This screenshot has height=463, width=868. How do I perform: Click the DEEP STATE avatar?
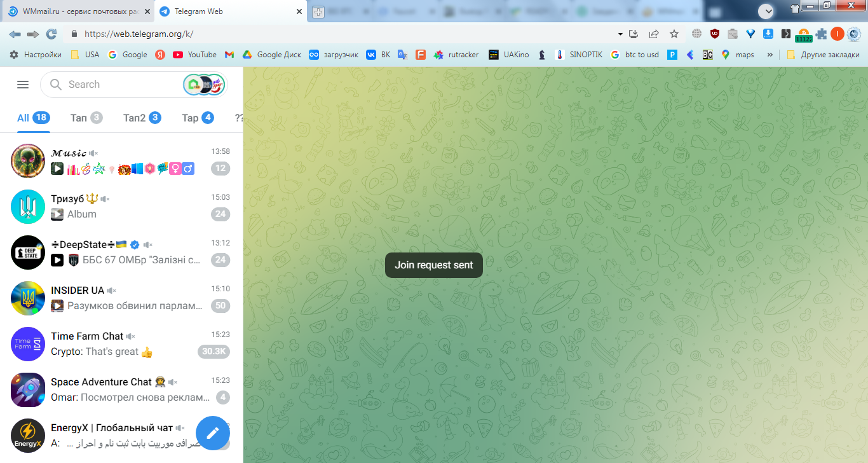(x=28, y=252)
